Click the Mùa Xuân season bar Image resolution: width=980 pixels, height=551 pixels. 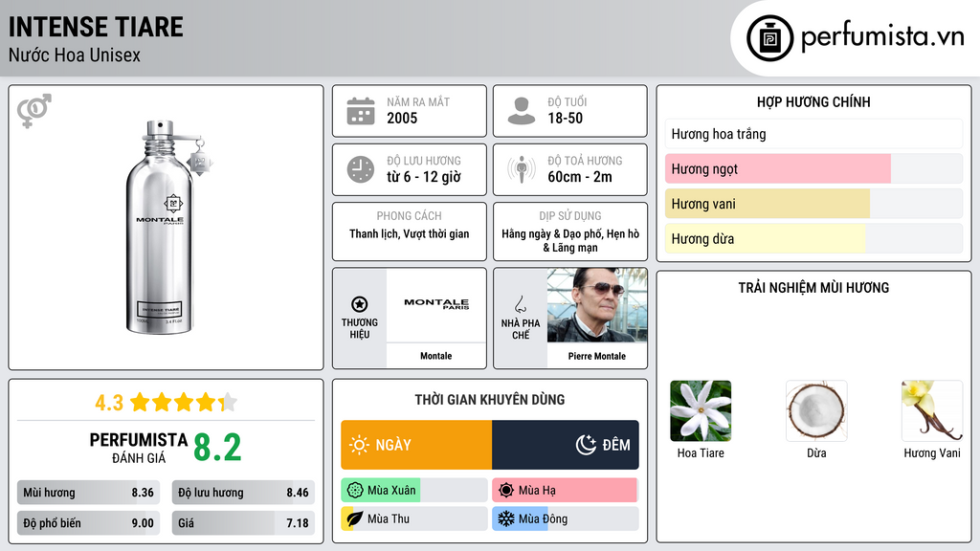[414, 491]
